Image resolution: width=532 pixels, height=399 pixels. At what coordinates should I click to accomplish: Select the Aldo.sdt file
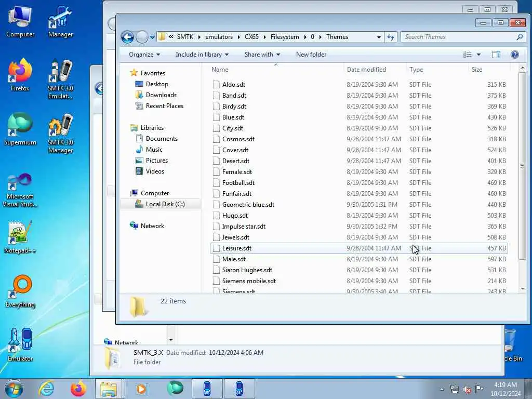coord(358,85)
